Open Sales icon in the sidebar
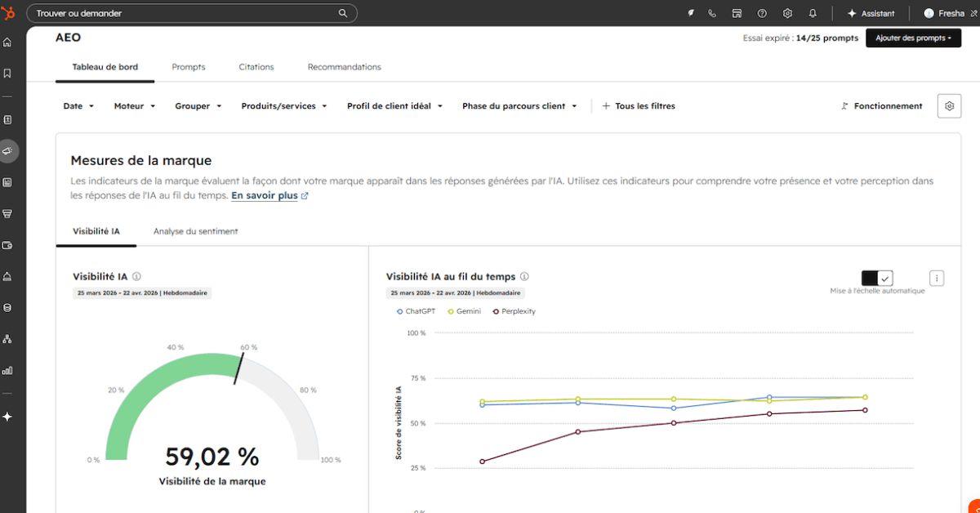980x513 pixels. click(7, 214)
